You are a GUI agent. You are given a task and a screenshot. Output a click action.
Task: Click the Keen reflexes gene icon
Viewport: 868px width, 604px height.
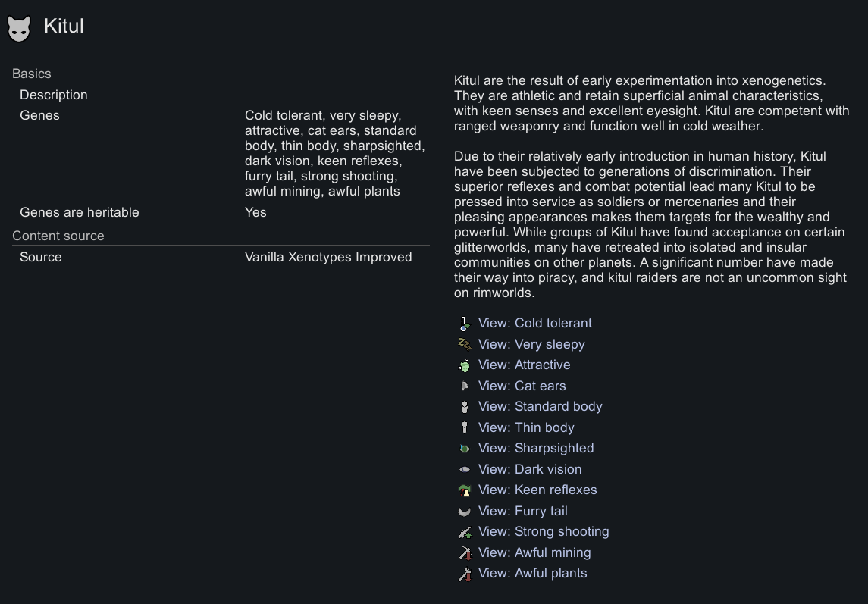click(465, 490)
